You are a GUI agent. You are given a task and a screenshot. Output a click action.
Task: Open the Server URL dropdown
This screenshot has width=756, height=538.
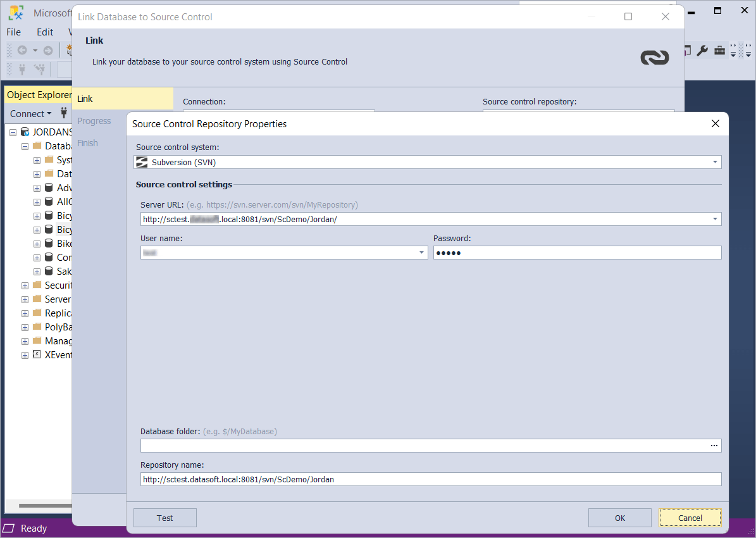[715, 218]
